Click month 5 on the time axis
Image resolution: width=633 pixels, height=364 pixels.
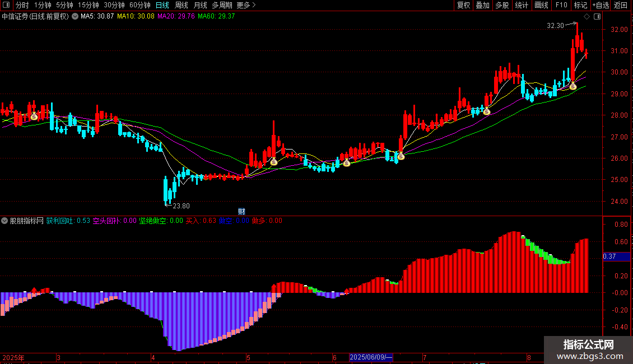point(248,357)
